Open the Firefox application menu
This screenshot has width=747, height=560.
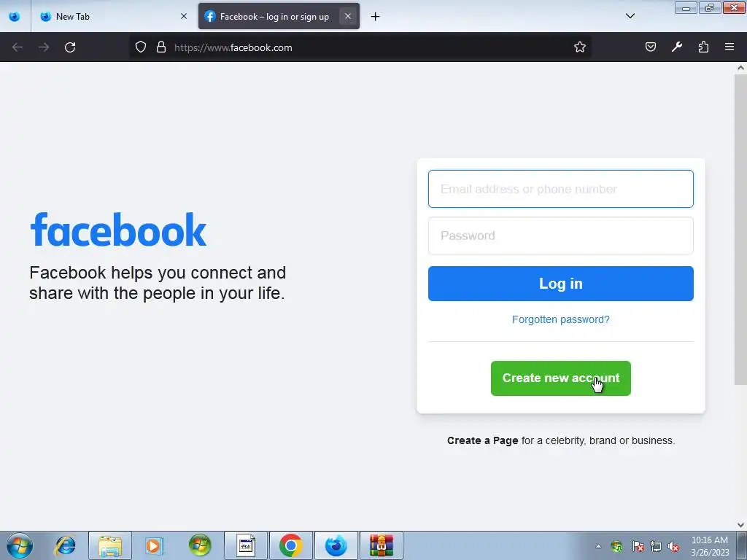729,47
